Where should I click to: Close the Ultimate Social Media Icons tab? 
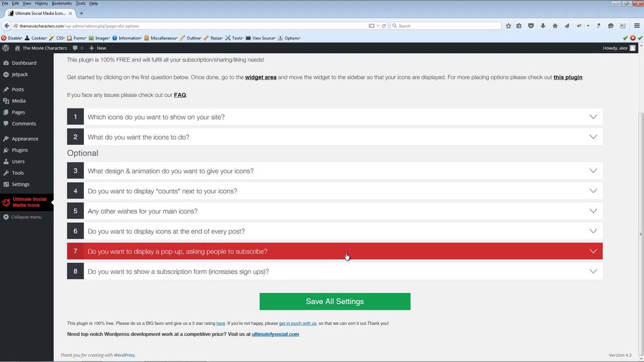[70, 13]
